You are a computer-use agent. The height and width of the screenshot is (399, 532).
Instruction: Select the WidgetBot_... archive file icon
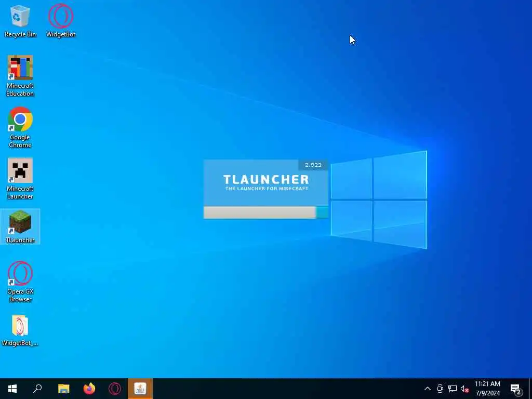coord(20,331)
